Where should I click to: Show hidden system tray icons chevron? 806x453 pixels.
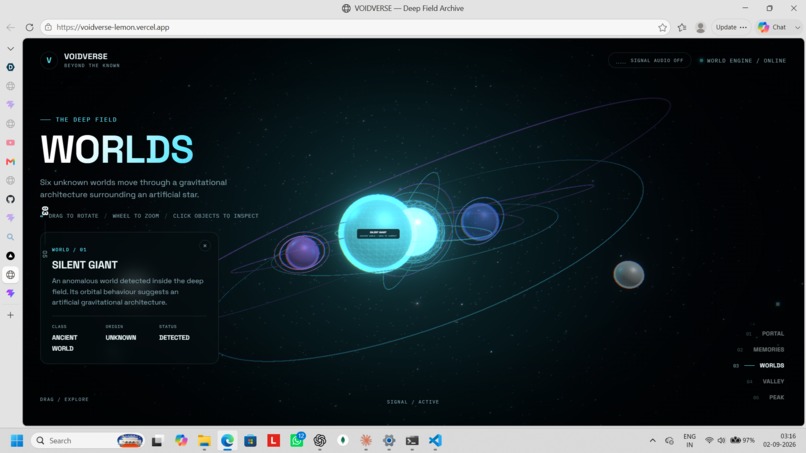652,441
